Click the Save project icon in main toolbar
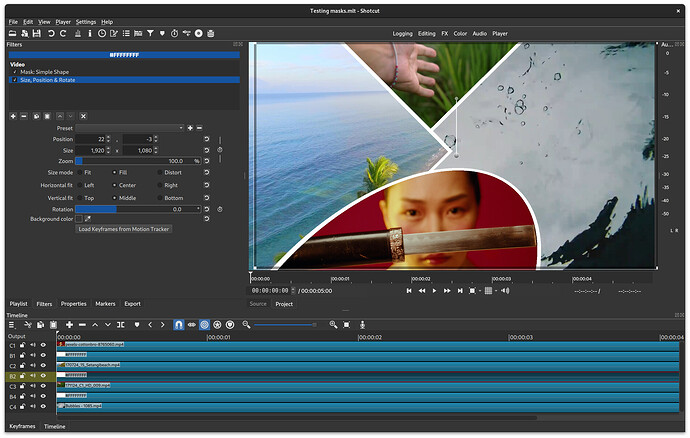Viewport: 690px width, 438px height. (x=37, y=33)
